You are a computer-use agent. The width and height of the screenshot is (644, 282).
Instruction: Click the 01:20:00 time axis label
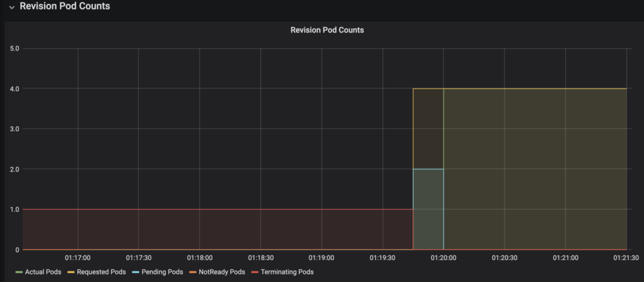point(443,258)
